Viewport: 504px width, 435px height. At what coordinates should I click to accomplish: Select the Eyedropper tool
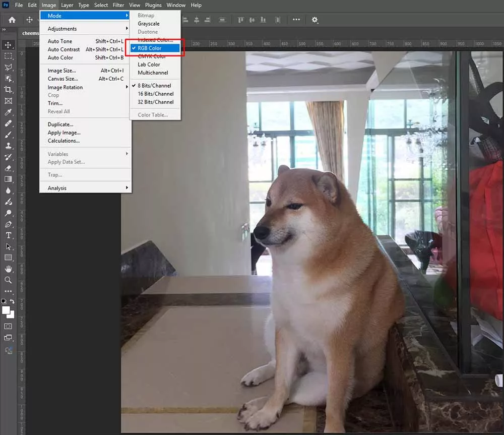point(8,112)
